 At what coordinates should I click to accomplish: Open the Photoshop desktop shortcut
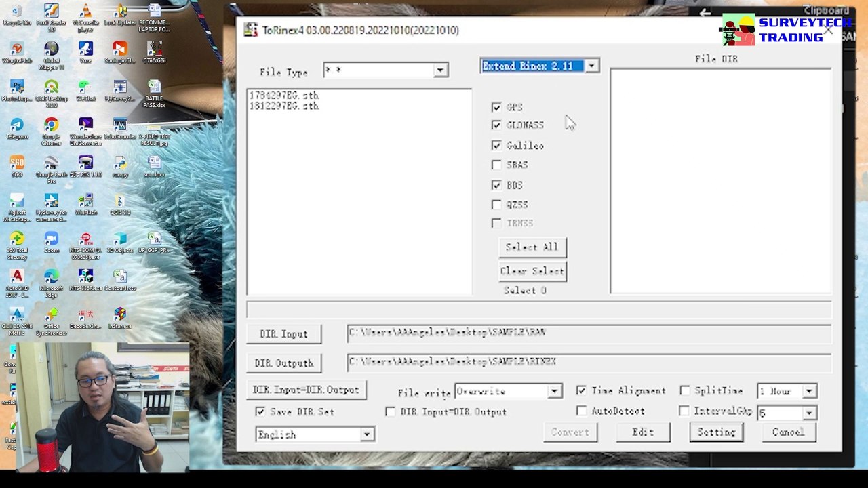17,91
